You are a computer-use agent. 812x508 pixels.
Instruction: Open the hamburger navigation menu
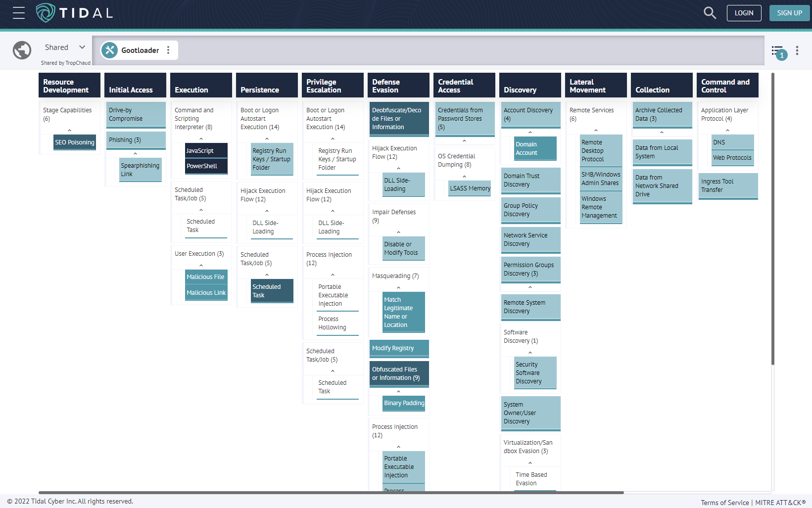pos(19,13)
